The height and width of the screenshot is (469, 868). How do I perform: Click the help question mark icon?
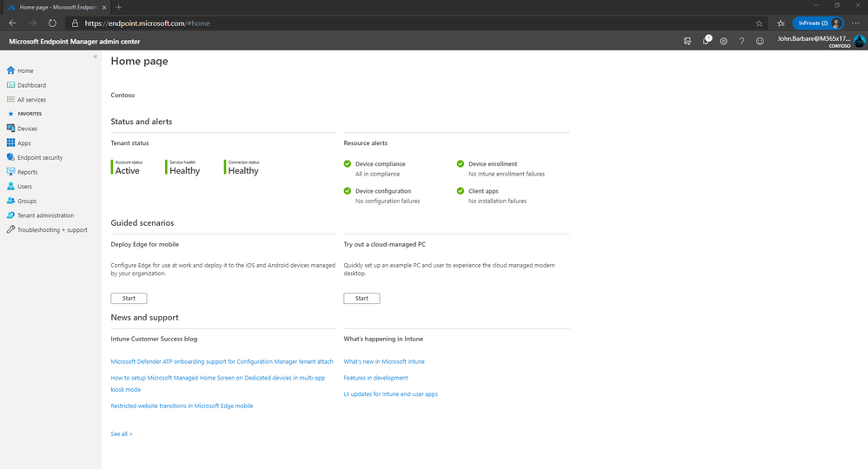point(742,42)
